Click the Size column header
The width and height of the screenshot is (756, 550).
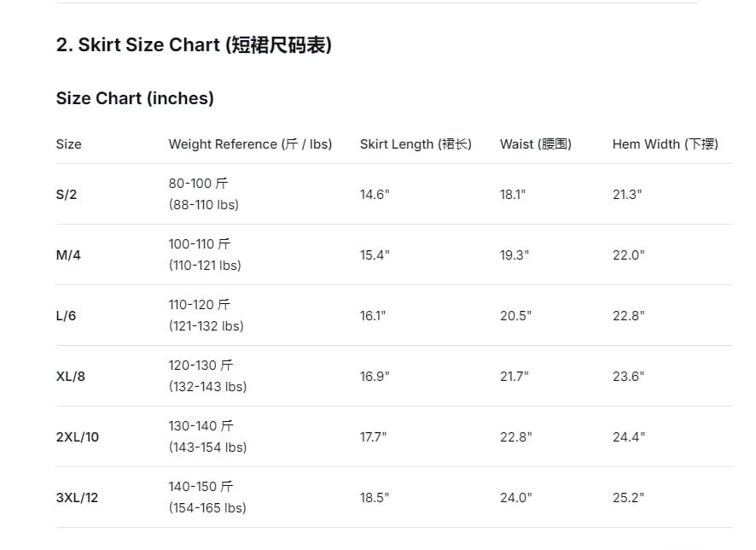click(68, 144)
